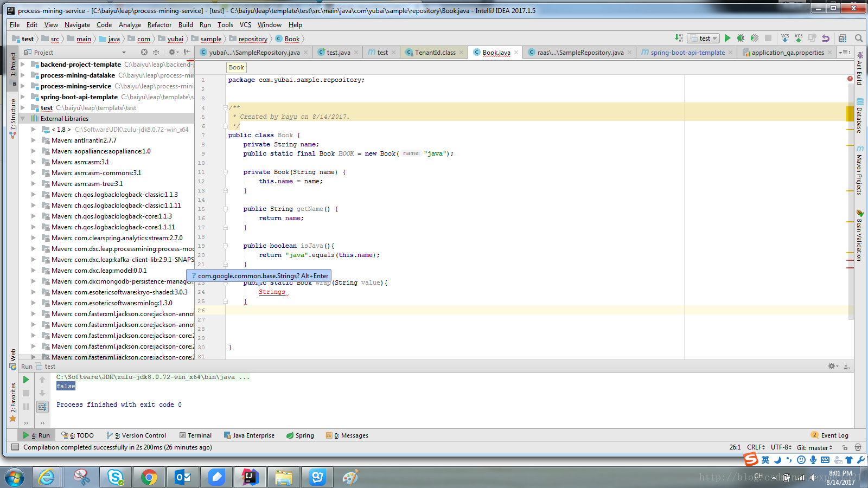This screenshot has width=868, height=488.
Task: Show hidden editor tabs list dropdown
Action: (845, 52)
